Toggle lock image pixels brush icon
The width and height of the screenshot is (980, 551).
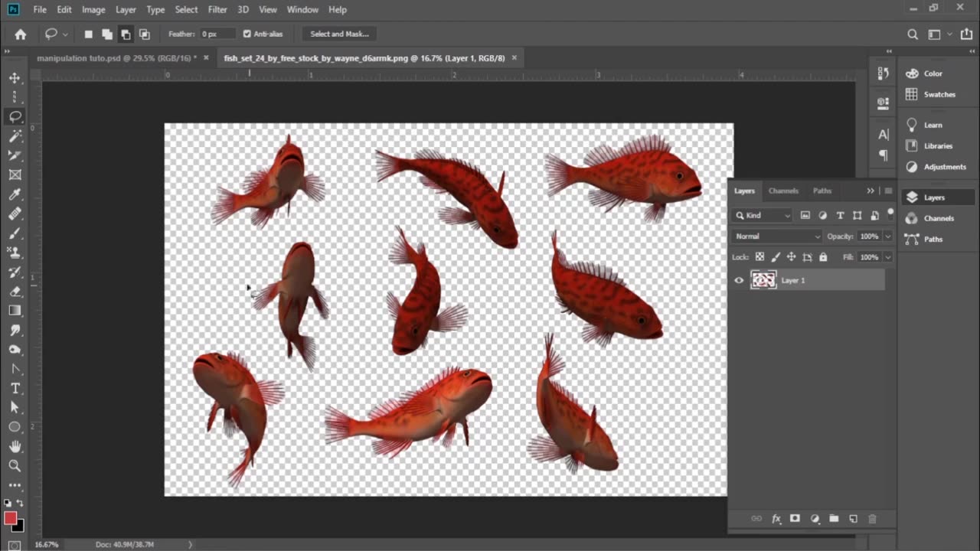(776, 257)
